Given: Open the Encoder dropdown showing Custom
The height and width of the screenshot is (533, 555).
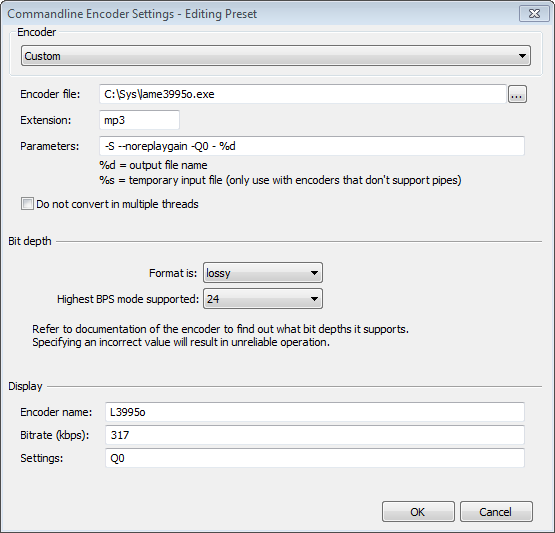Looking at the screenshot, I should click(276, 56).
